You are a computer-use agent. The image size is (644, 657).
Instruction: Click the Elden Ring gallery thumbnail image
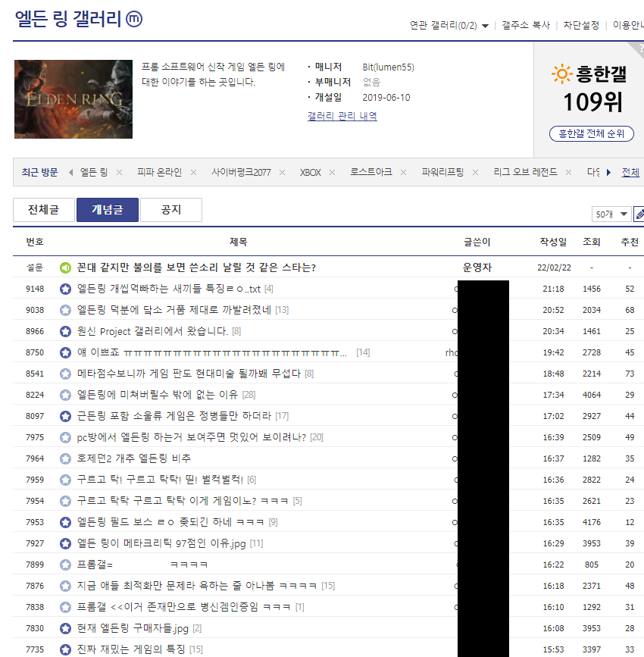point(73,99)
